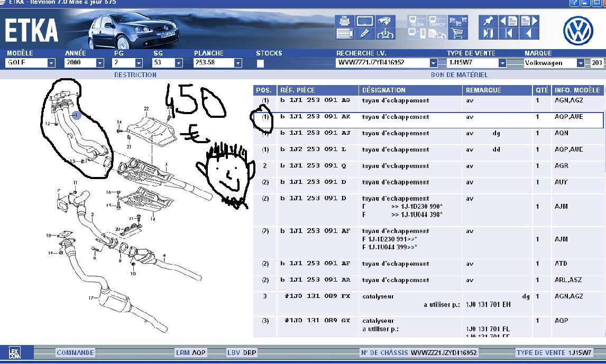Expand the SG dropdown showing 53
Image resolution: width=606 pixels, height=364 pixels.
pyautogui.click(x=178, y=62)
